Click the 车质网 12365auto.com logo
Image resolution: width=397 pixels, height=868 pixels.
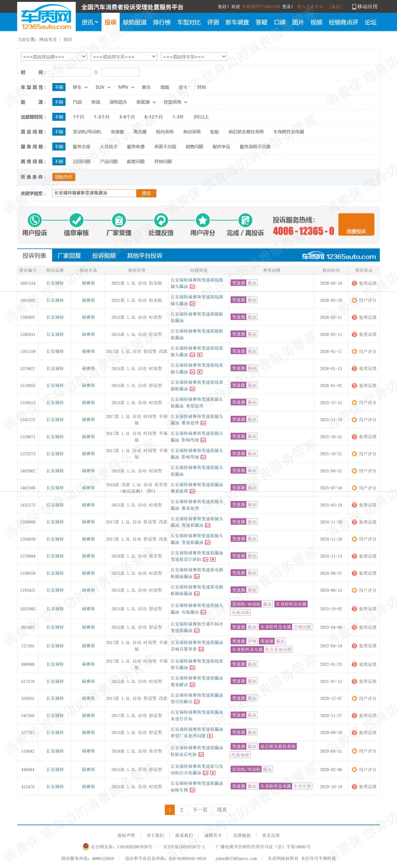point(46,17)
